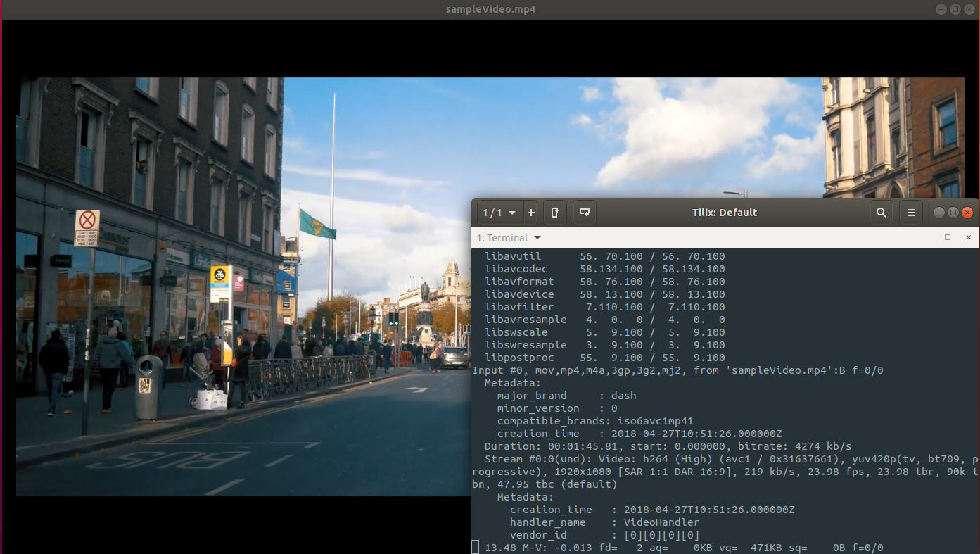The image size is (980, 554).
Task: Click the add terminal down icon
Action: pos(584,213)
